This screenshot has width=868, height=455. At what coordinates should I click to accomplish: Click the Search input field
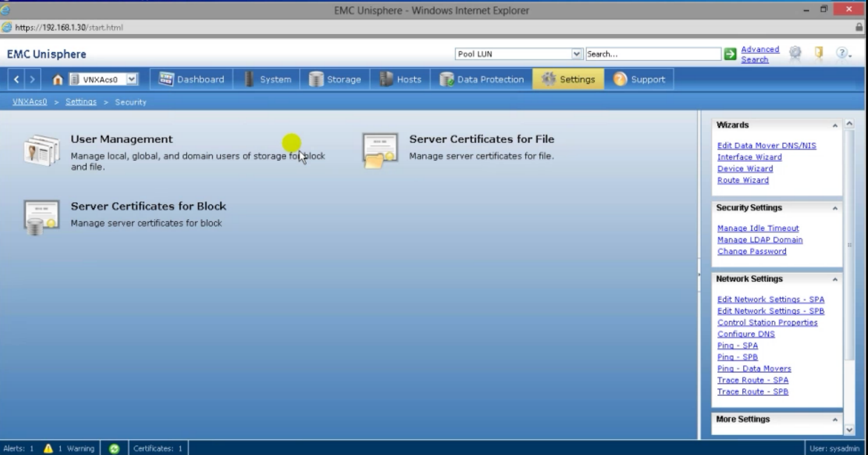tap(653, 54)
